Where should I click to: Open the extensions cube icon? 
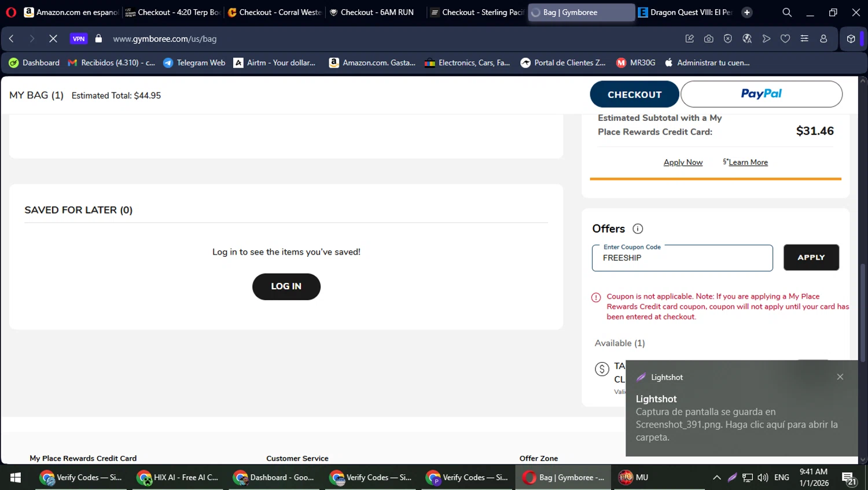[851, 39]
